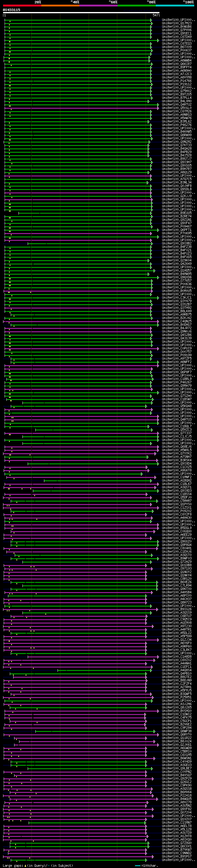Viewport: 197px width, 868px height.
Task: Select the UniRef100_C6TM26 hit label
Action: pos(177,111)
